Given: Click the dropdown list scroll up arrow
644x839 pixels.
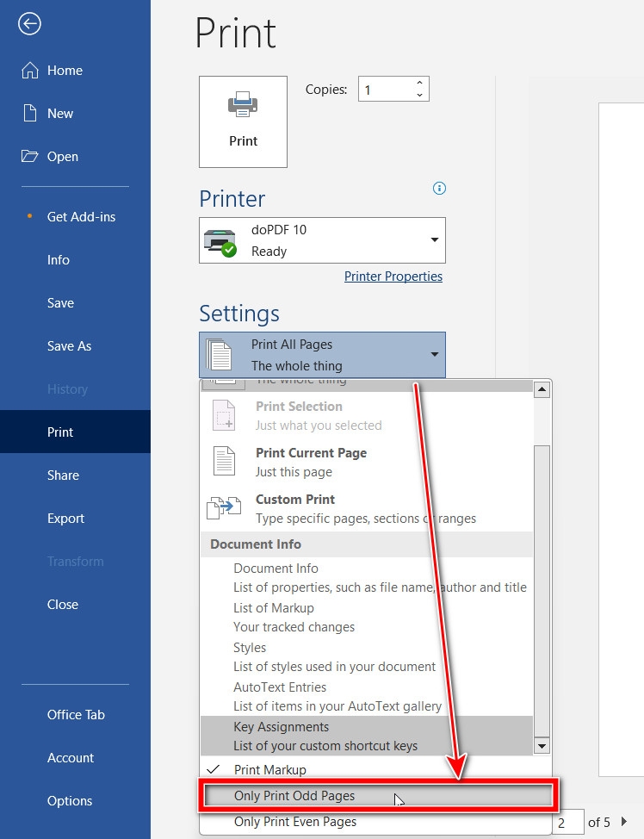Looking at the screenshot, I should (542, 389).
